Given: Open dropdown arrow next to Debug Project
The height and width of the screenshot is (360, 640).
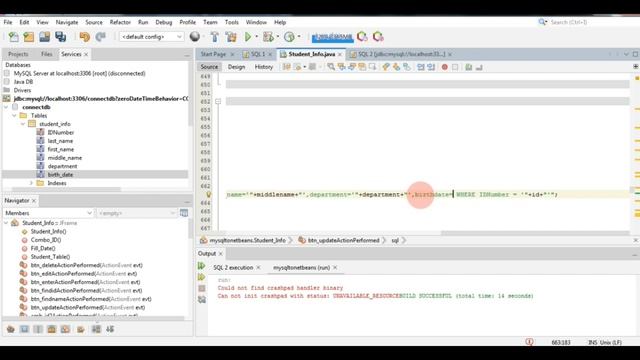Looking at the screenshot, I should [x=278, y=37].
